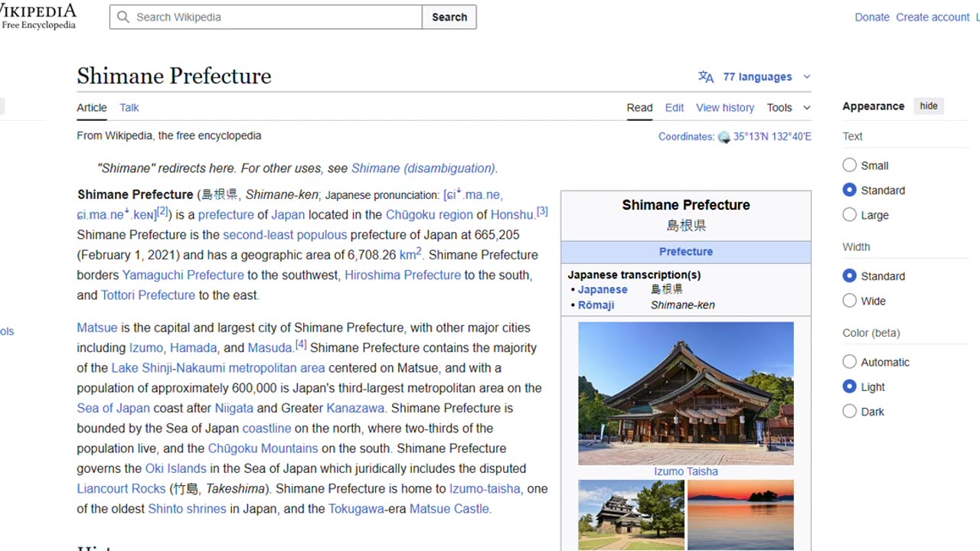
Task: Click the globe icon next to coordinates
Action: (x=724, y=137)
